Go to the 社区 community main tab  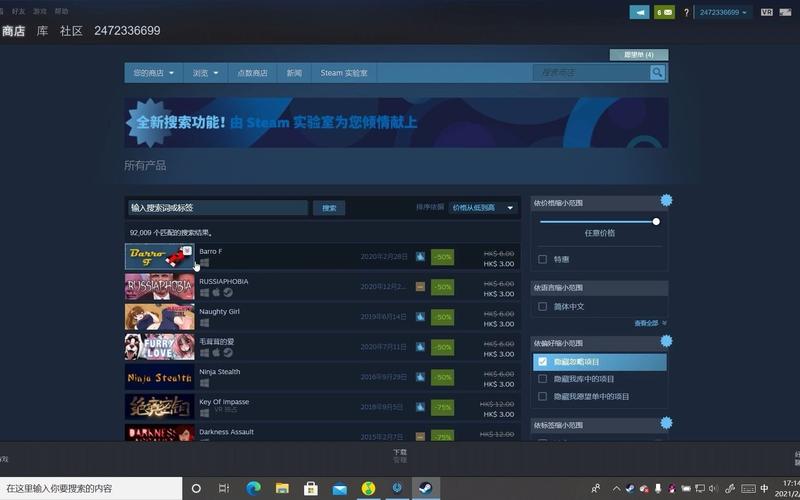[x=71, y=31]
